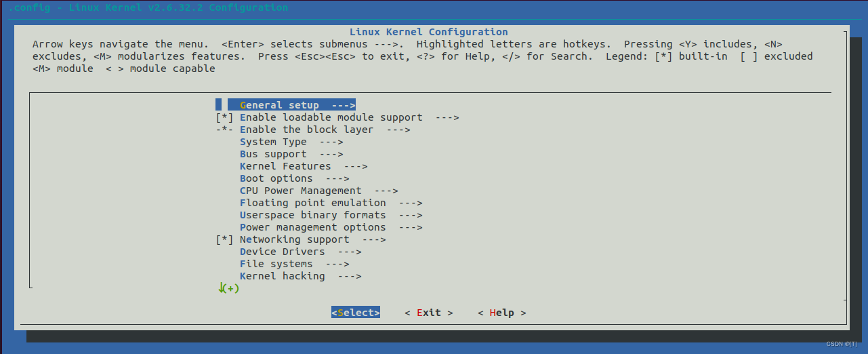868x354 pixels.
Task: Click the arrow after Bus support
Action: tap(331, 154)
